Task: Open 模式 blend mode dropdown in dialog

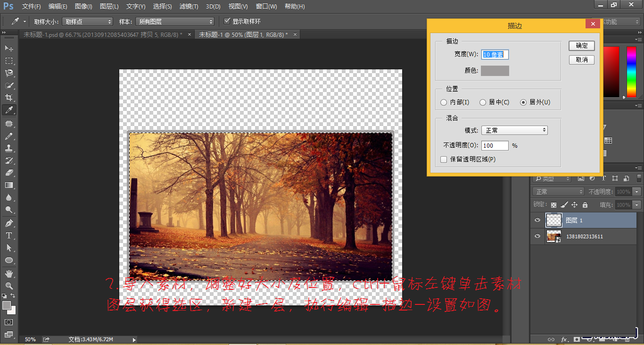Action: click(x=514, y=130)
